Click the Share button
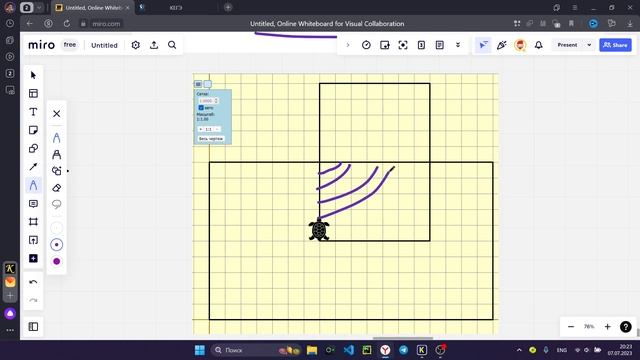Image resolution: width=640 pixels, height=360 pixels. click(x=615, y=45)
